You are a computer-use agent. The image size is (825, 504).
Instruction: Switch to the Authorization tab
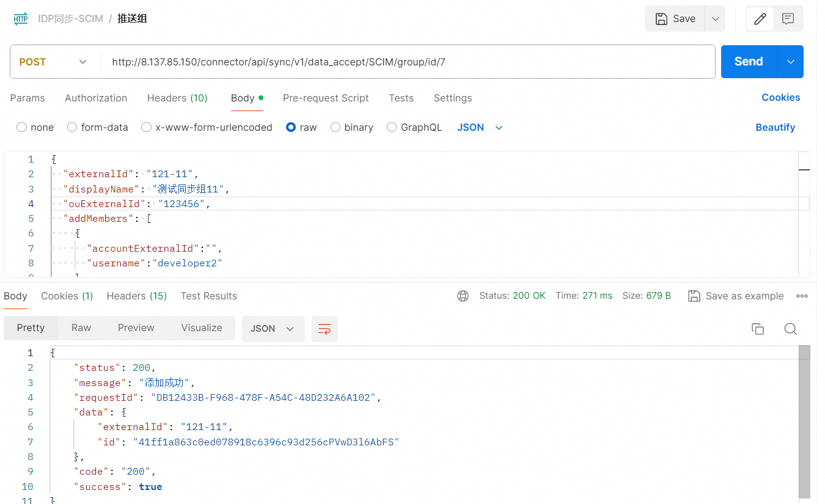point(96,98)
